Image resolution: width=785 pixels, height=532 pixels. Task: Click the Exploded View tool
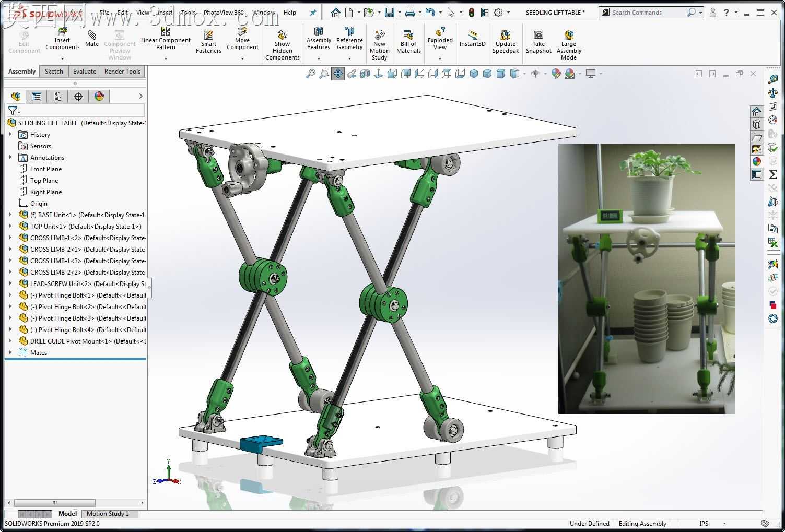[x=440, y=40]
